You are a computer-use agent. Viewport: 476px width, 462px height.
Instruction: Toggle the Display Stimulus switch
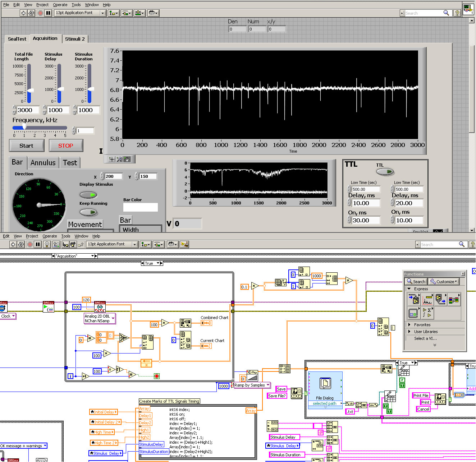pos(88,195)
